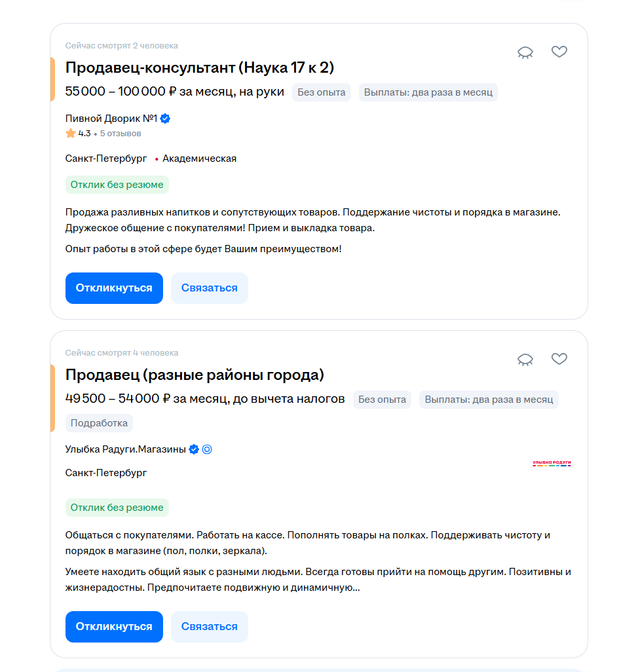Open the Улыбка Радуги.Магазины employer link
This screenshot has width=619, height=672.
tap(126, 449)
